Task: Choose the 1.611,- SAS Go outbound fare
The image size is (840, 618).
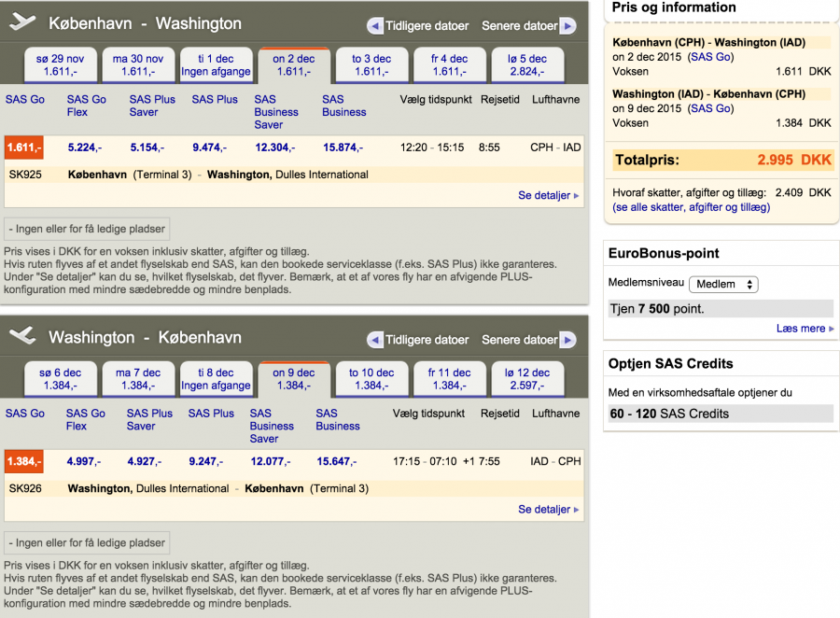Action: [24, 147]
